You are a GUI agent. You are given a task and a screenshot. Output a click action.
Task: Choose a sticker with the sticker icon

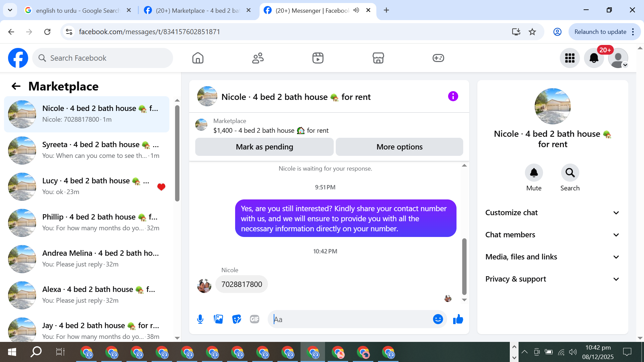pos(236,319)
